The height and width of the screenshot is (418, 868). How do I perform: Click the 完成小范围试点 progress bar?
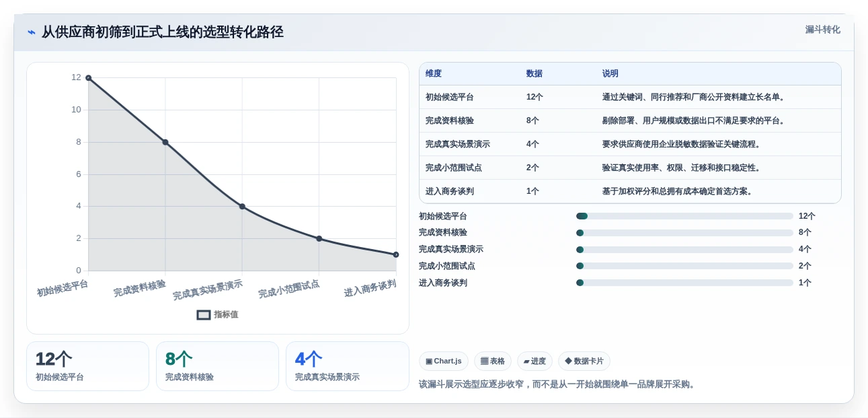click(x=684, y=266)
